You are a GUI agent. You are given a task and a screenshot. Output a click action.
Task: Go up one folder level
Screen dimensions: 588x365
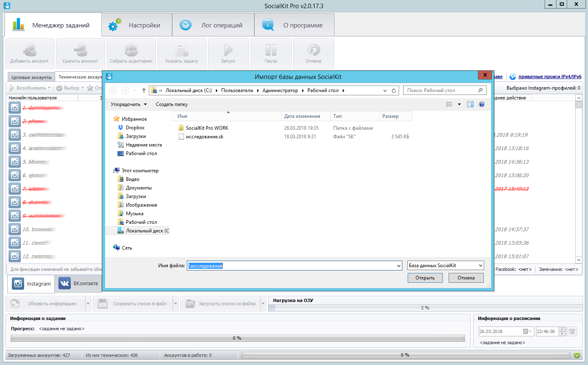point(144,90)
